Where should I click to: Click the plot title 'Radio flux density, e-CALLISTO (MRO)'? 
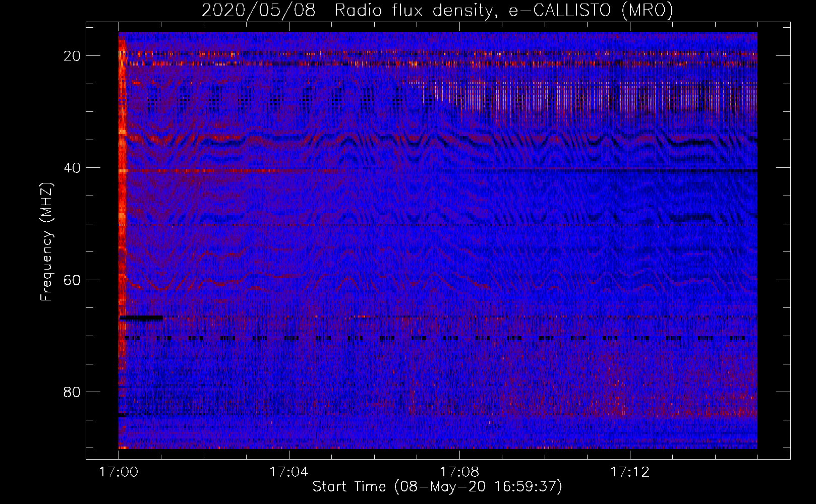503,11
